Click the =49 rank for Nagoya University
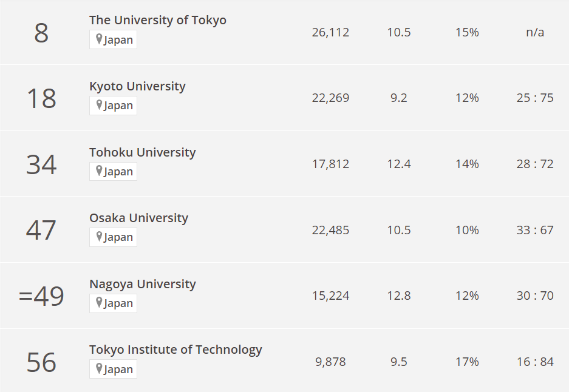Image resolution: width=569 pixels, height=392 pixels. (x=41, y=296)
